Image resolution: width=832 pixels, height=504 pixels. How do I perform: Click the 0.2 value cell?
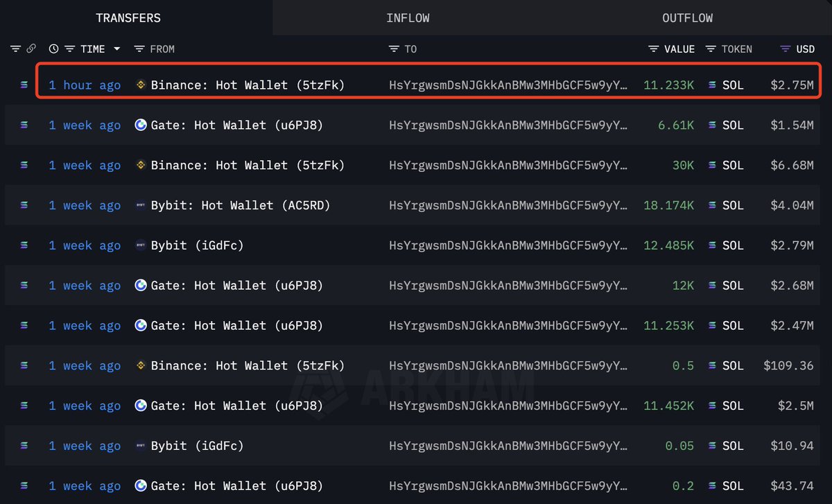click(683, 487)
